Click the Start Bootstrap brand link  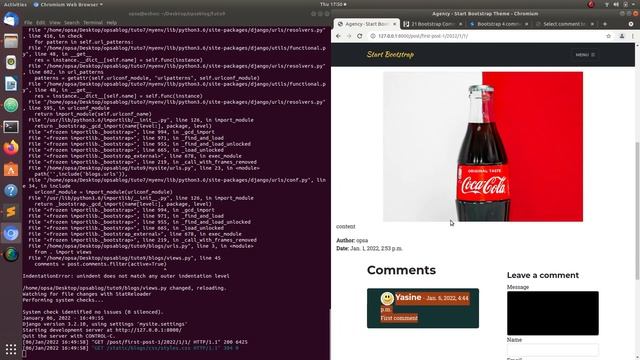click(390, 54)
